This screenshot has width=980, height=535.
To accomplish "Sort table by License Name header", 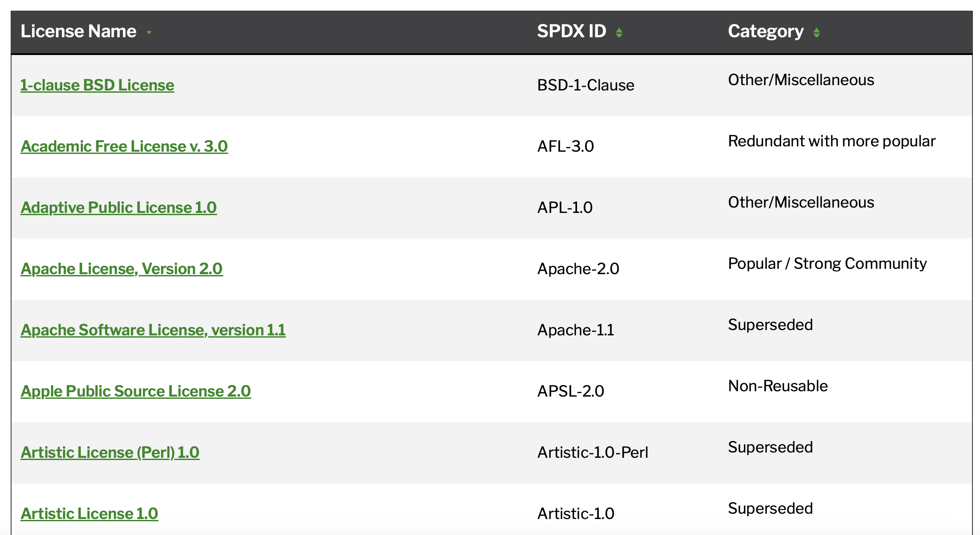I will (x=78, y=31).
